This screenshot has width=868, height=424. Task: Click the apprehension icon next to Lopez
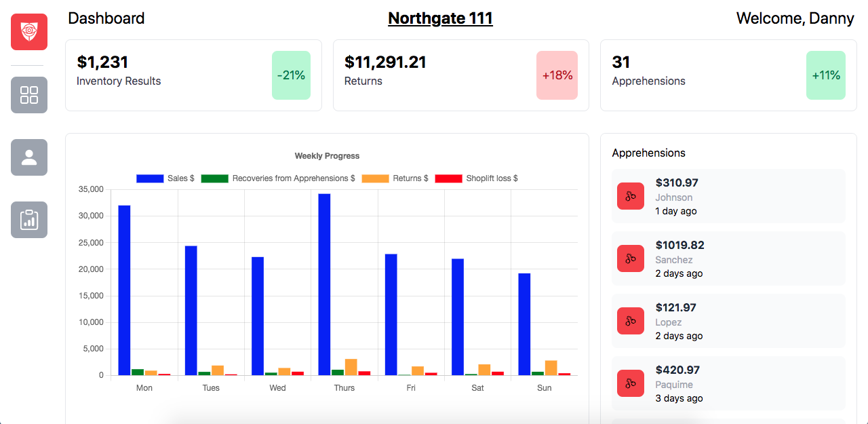(x=631, y=321)
